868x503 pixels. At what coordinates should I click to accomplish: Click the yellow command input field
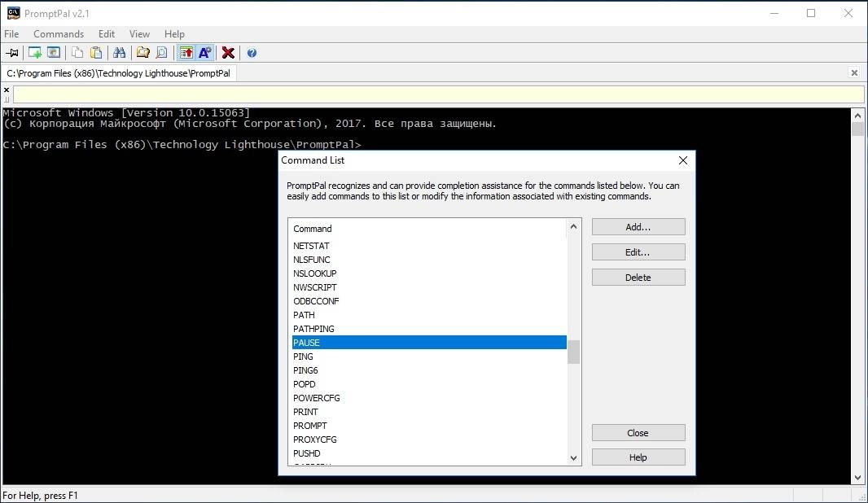pyautogui.click(x=438, y=94)
